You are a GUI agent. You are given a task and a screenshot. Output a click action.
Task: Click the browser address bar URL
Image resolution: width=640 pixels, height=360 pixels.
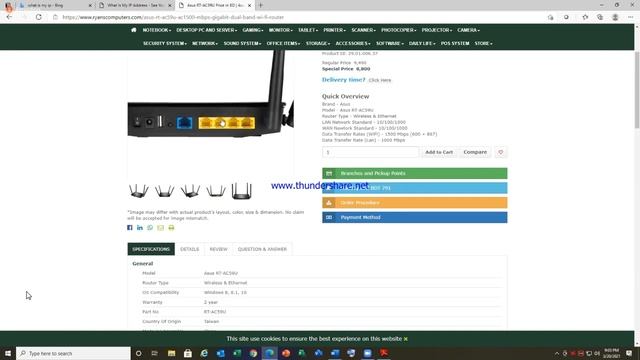pyautogui.click(x=173, y=17)
